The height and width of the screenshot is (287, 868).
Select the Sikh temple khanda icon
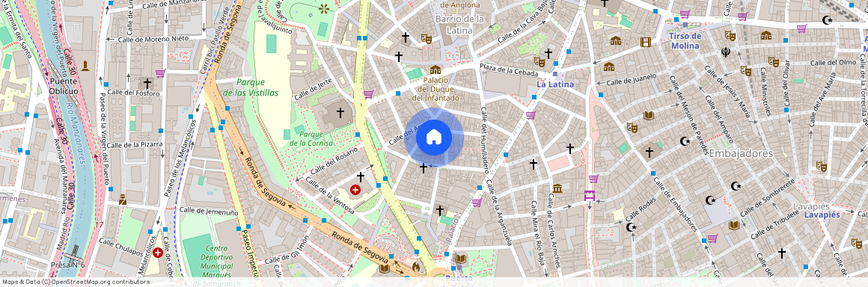coord(726,52)
